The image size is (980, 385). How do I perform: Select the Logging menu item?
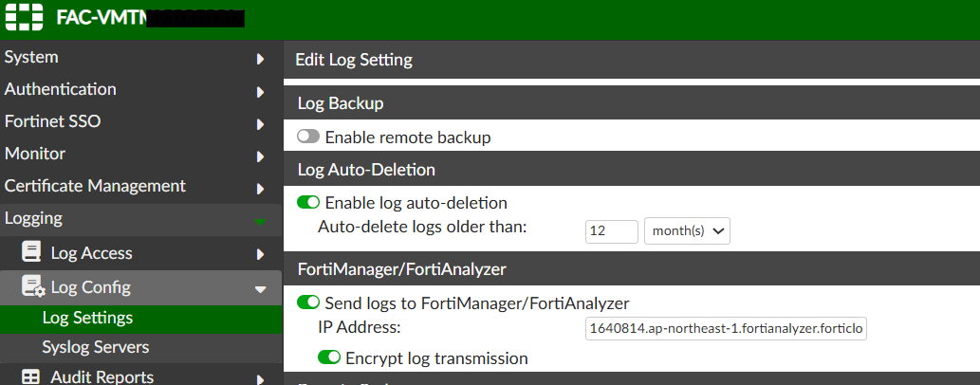[140, 219]
